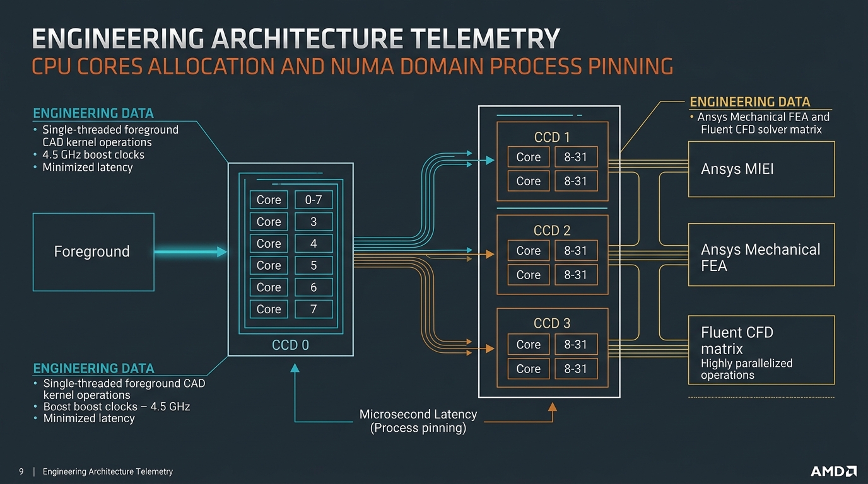Click the AMD logo in the footer

pyautogui.click(x=833, y=471)
